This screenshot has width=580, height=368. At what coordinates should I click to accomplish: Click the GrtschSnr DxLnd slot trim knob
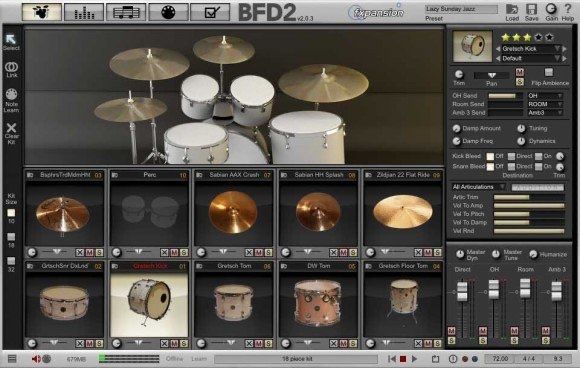(32, 344)
